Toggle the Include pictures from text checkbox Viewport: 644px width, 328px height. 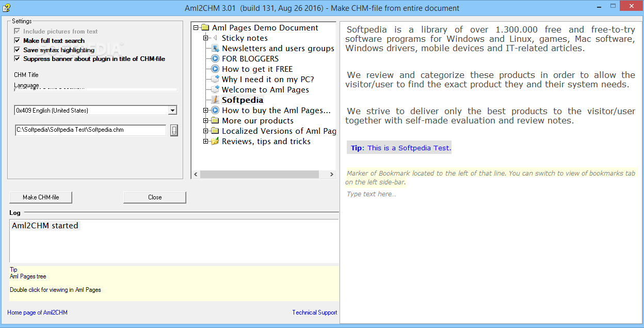[17, 32]
